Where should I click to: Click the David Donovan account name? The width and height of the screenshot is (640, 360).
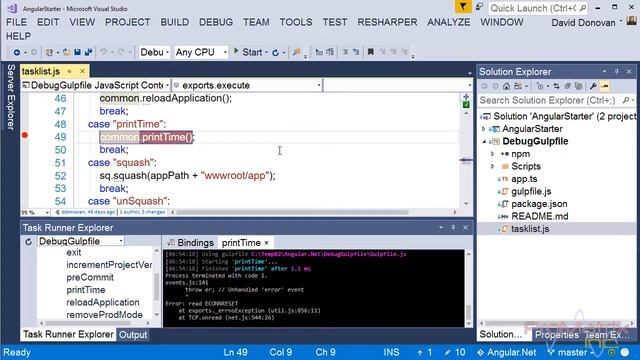coord(583,23)
